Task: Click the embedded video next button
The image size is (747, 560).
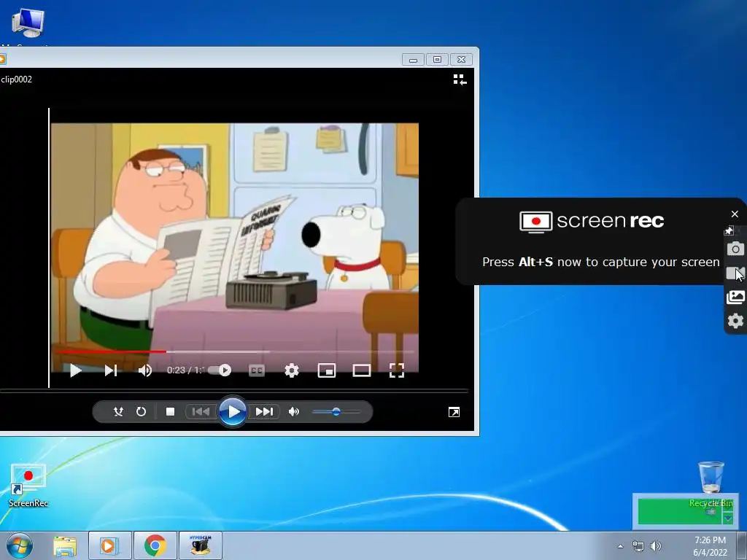Action: click(x=111, y=370)
